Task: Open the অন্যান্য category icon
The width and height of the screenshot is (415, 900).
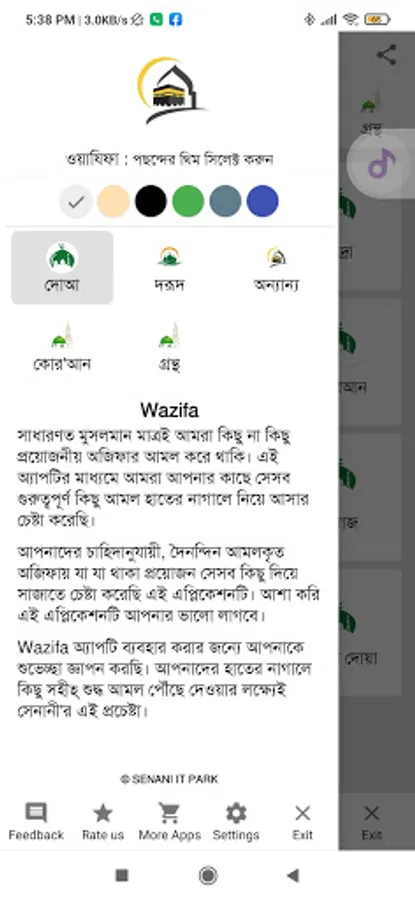Action: click(x=277, y=267)
